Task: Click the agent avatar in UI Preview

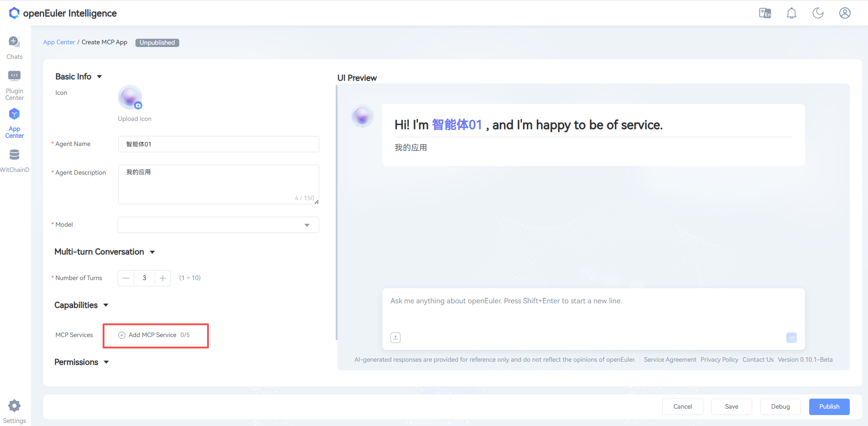Action: click(x=363, y=116)
